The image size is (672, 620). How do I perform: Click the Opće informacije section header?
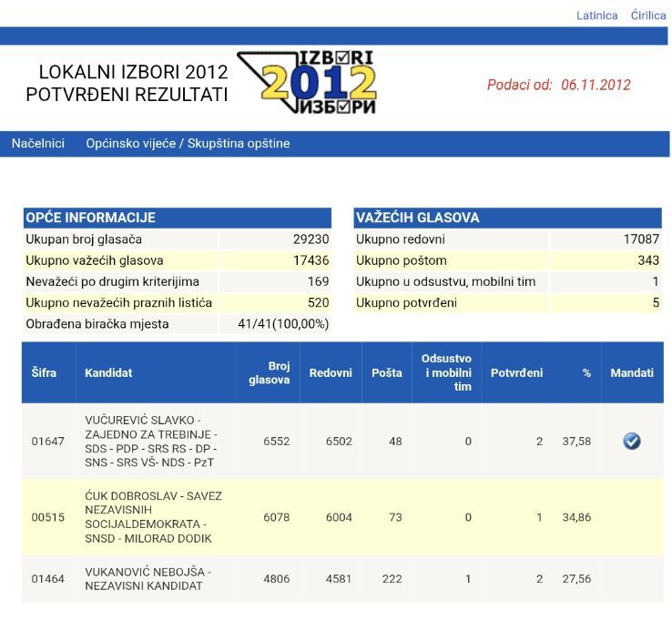(177, 218)
